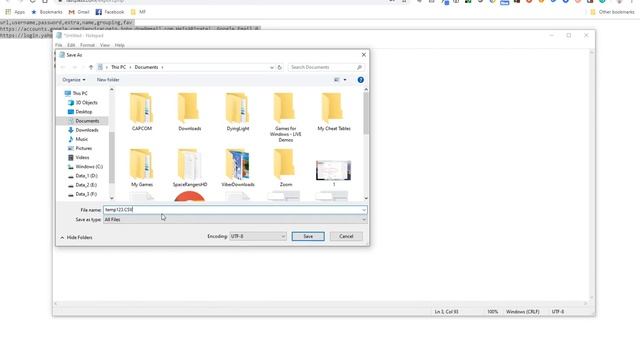Open Notepad Edit menu
This screenshot has width=640, height=360.
tap(71, 45)
